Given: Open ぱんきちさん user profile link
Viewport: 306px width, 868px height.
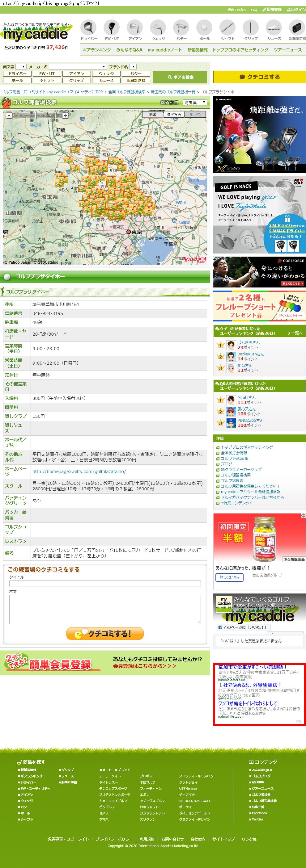Looking at the screenshot, I should 248,342.
